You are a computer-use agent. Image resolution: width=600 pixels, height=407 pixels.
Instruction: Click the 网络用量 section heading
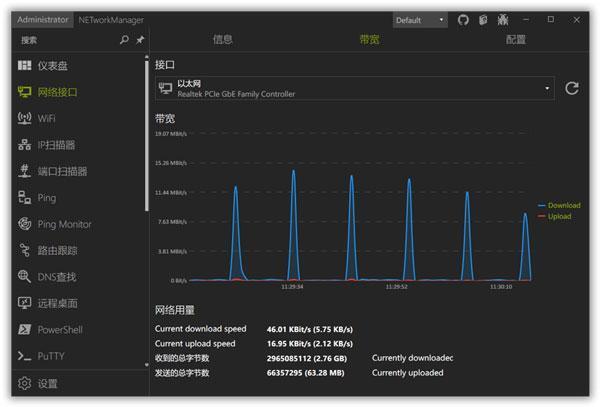click(x=174, y=310)
